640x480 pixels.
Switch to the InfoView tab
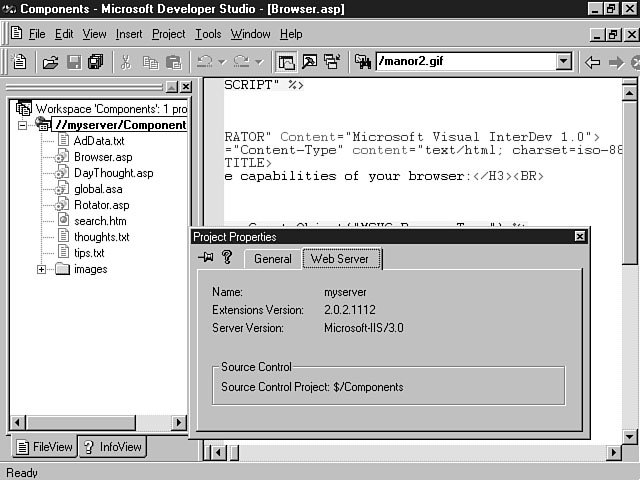[x=113, y=447]
